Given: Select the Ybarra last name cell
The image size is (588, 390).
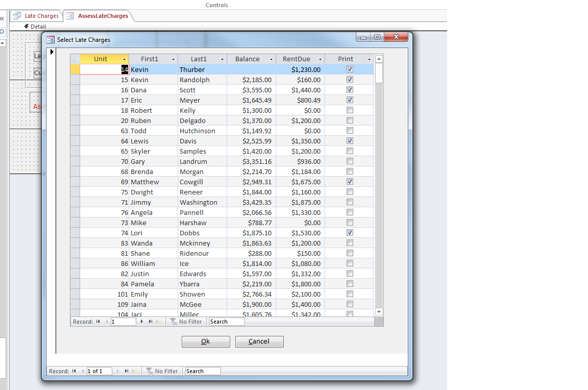Looking at the screenshot, I should 202,284.
